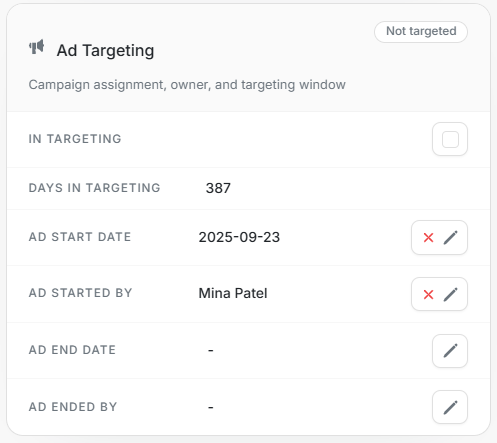This screenshot has height=443, width=497.
Task: Select the 387 days value
Action: [218, 188]
